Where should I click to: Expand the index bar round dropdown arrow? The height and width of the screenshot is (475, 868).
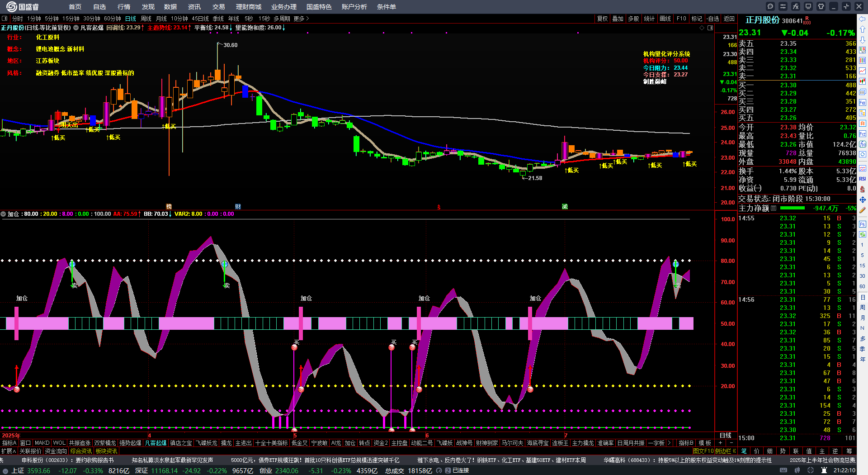(x=5, y=470)
